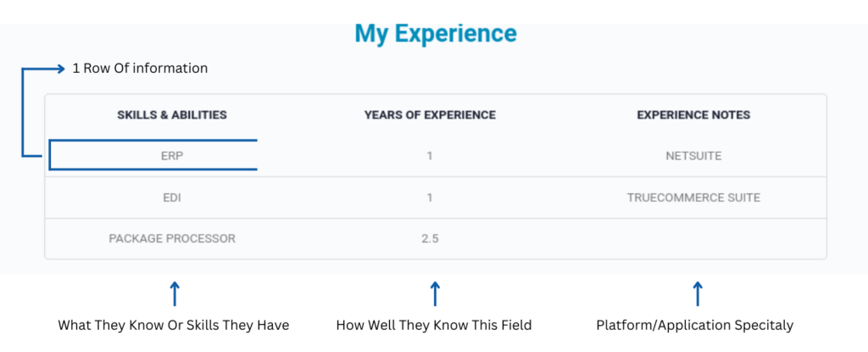Click the How Well They Know This Field caption
868x352 pixels.
[x=434, y=326]
